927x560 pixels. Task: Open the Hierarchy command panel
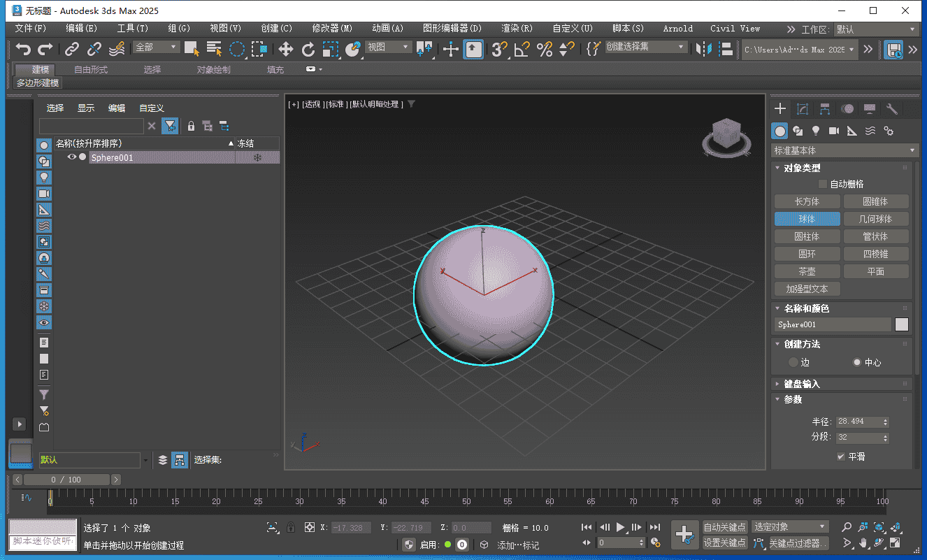click(x=825, y=108)
